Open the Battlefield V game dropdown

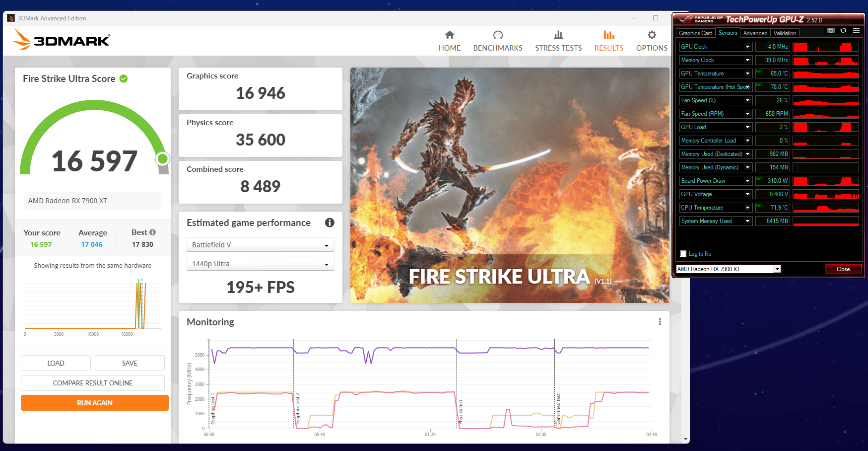(260, 245)
